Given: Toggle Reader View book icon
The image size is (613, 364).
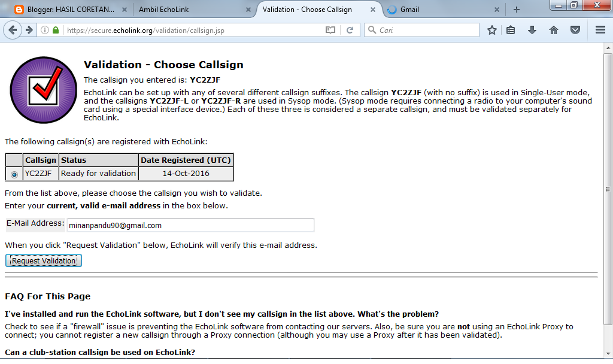Looking at the screenshot, I should tap(330, 30).
